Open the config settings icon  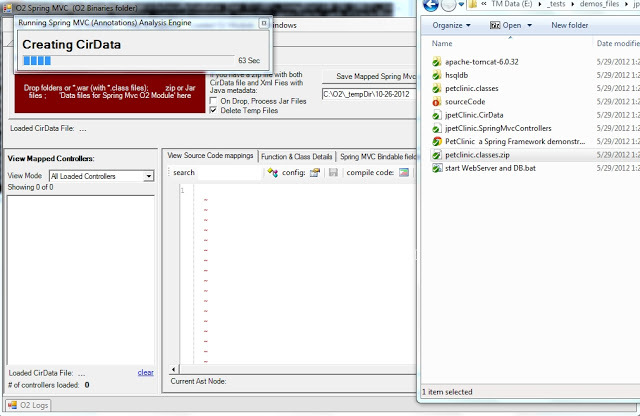click(314, 173)
